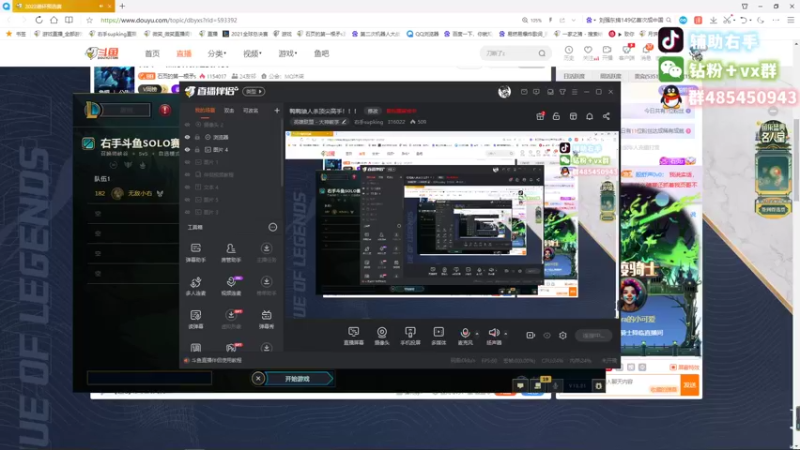Go to Douyu 鱼吧 nav item
The height and width of the screenshot is (450, 800).
click(x=321, y=53)
